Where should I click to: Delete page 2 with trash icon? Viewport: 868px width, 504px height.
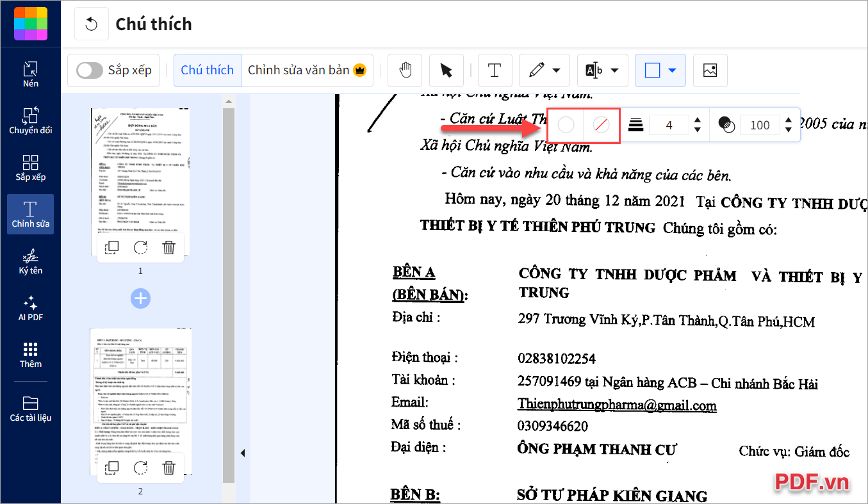(x=169, y=468)
